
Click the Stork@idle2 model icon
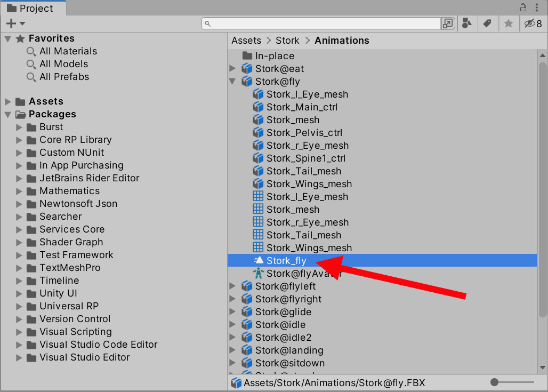click(247, 338)
